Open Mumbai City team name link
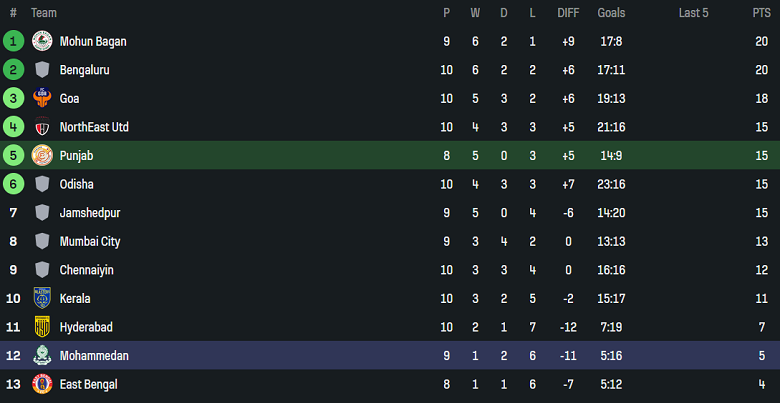This screenshot has height=403, width=780. pyautogui.click(x=91, y=241)
